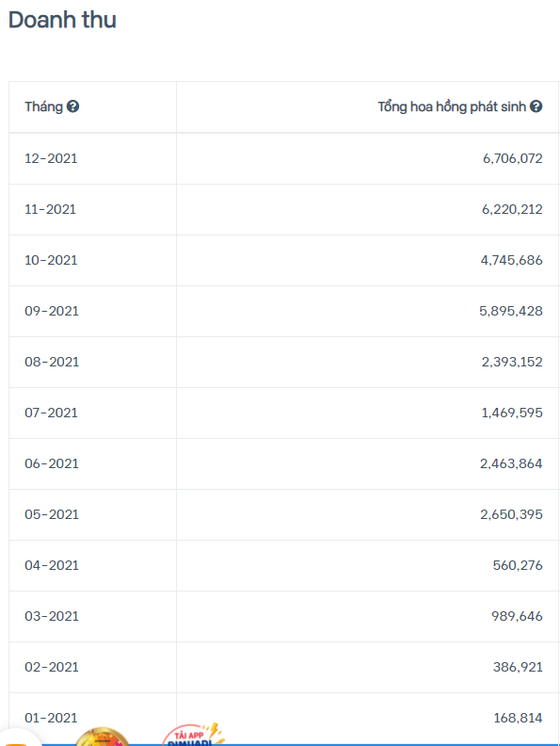Select the 2,650,395 amount for 05-2021
Screen dimensions: 560x746
click(511, 514)
